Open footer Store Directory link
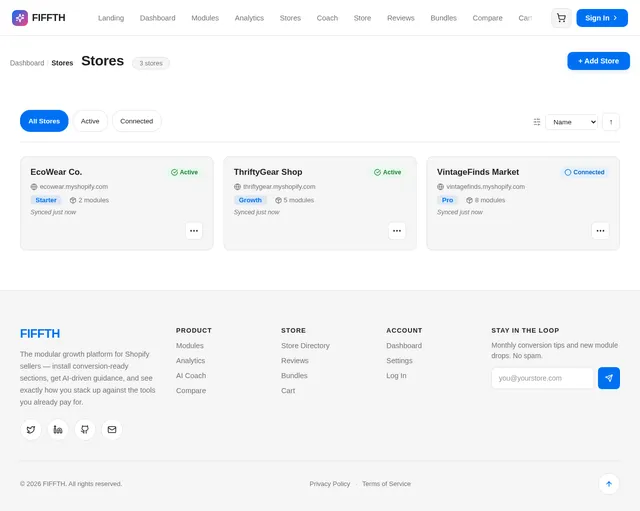Screen dimensions: 640x511 [305, 346]
